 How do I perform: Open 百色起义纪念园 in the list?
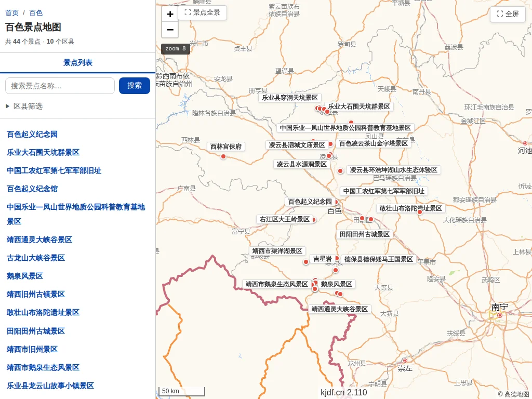click(32, 134)
